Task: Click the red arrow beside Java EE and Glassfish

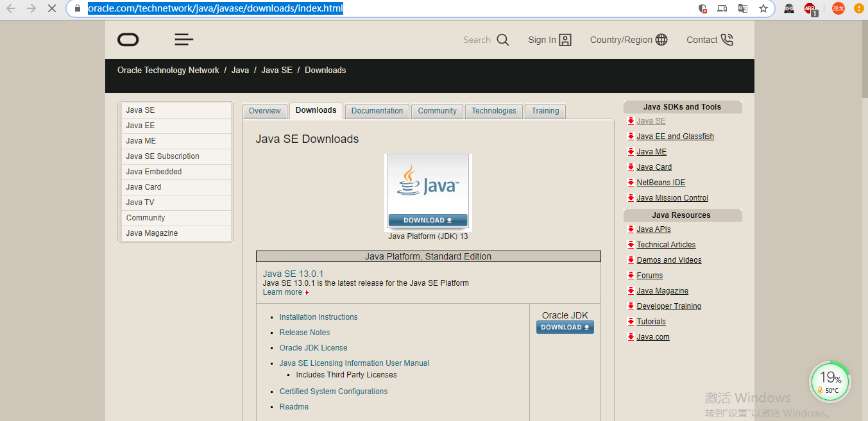Action: [x=631, y=136]
